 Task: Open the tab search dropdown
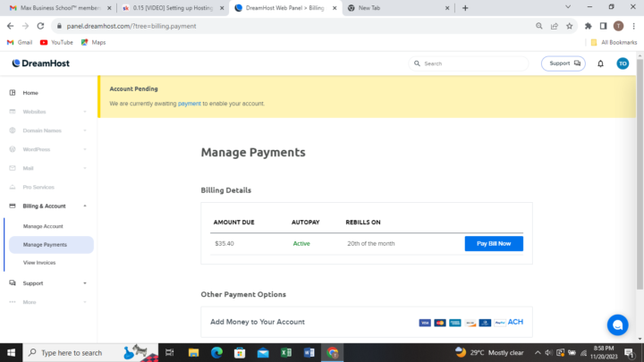point(568,7)
